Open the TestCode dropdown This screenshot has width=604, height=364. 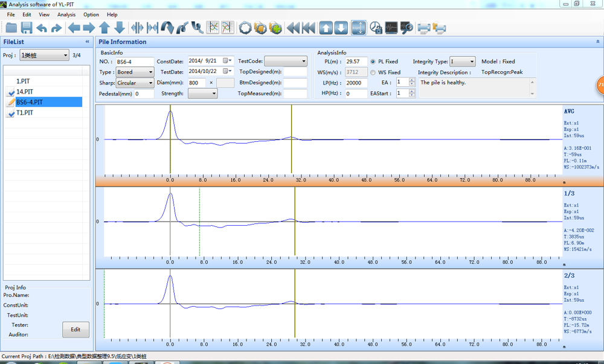click(x=286, y=61)
